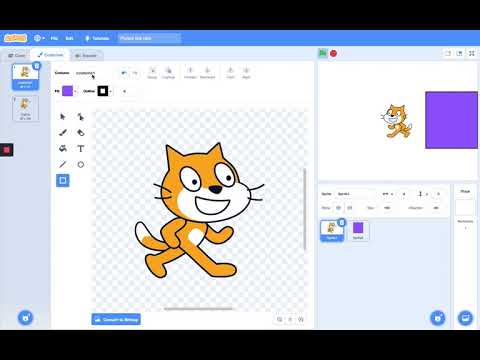Select the Fill bucket tool

click(x=63, y=149)
